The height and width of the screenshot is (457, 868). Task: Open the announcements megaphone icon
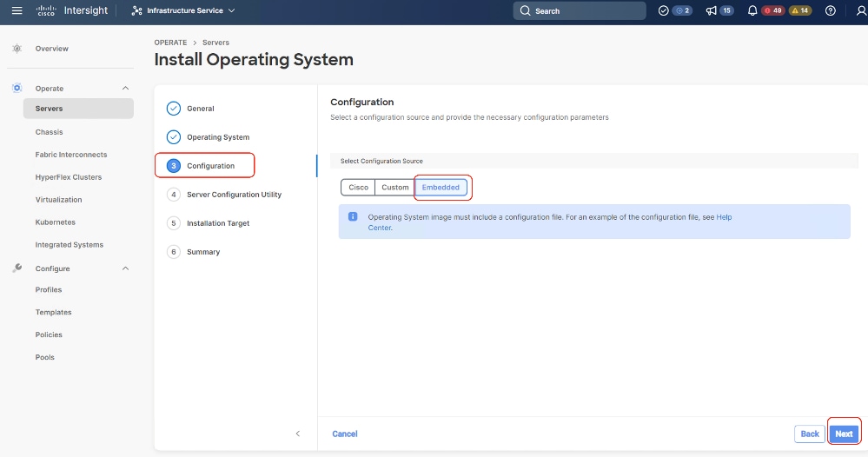pyautogui.click(x=712, y=10)
